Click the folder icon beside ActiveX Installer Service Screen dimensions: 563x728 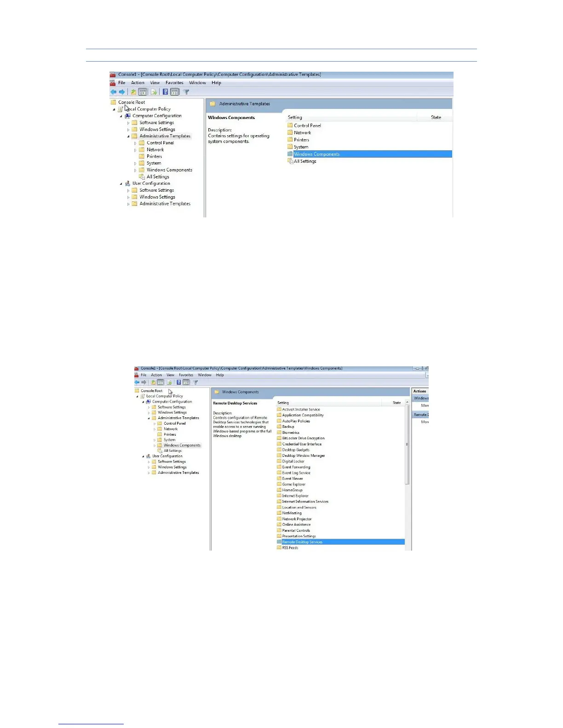click(279, 409)
